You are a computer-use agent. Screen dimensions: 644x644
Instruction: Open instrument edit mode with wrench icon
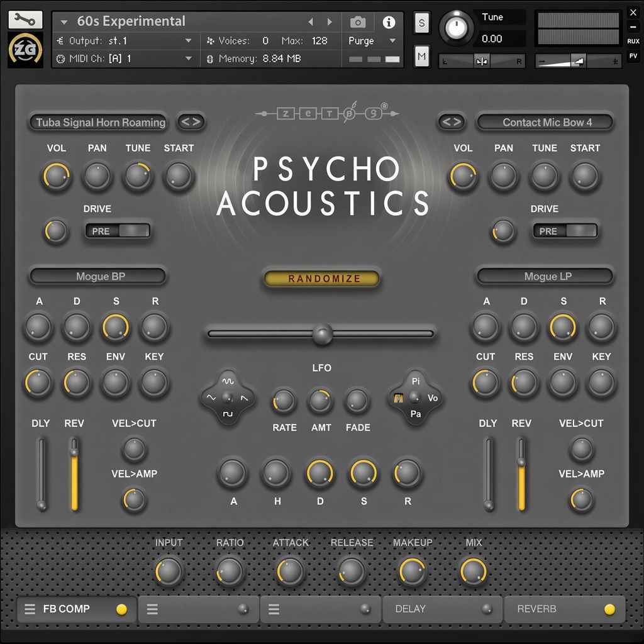25,19
